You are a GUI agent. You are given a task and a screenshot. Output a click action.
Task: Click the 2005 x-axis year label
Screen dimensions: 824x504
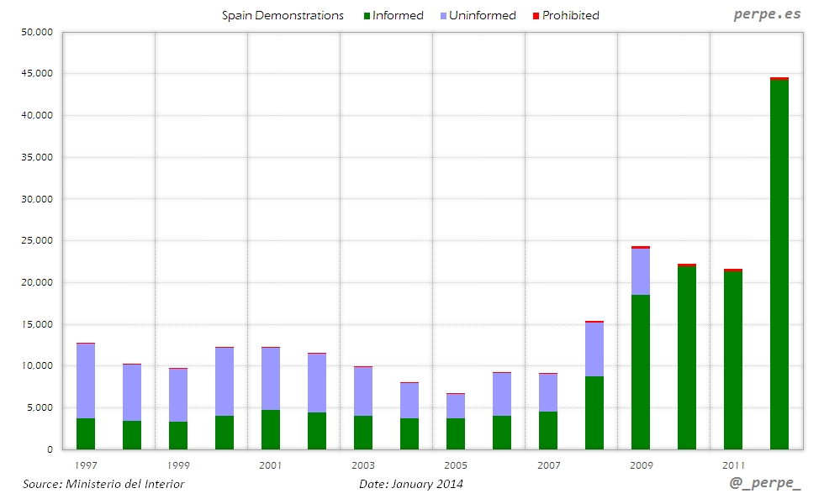(x=455, y=465)
